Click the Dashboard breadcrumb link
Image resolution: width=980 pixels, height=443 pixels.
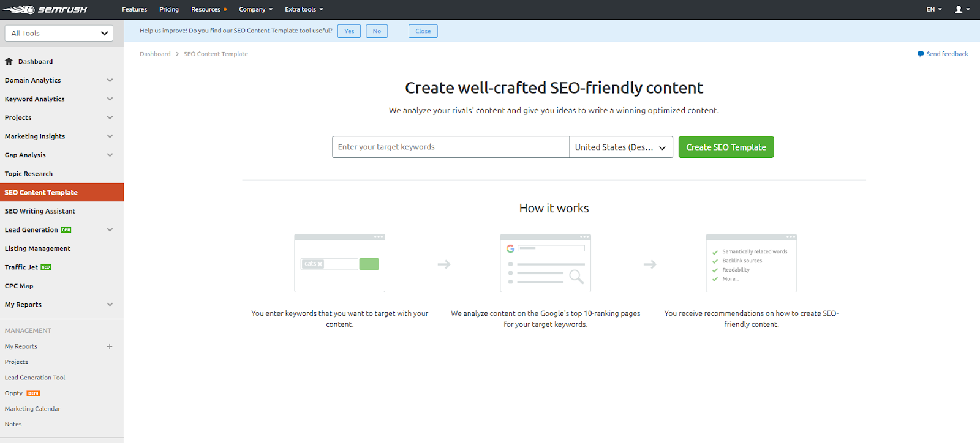pyautogui.click(x=155, y=54)
